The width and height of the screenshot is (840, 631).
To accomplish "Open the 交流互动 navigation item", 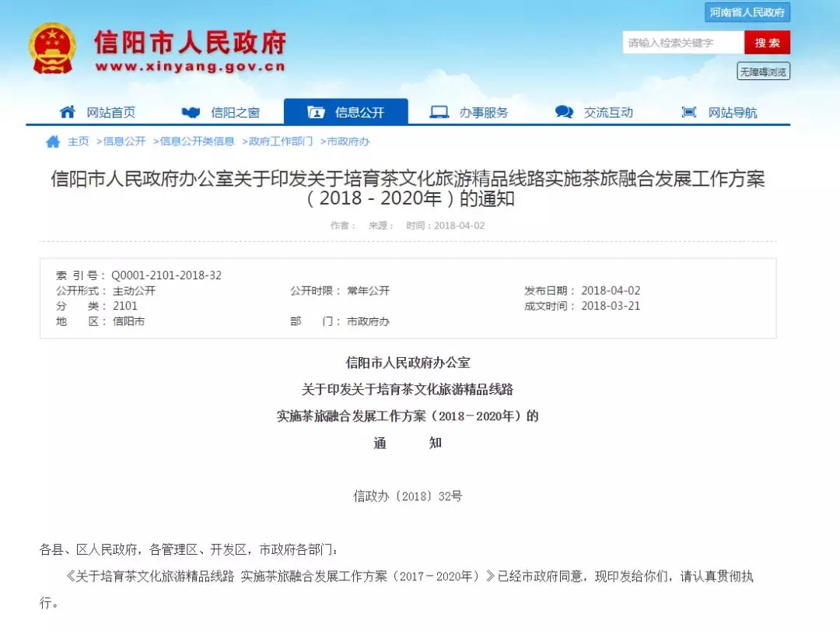I will point(608,112).
